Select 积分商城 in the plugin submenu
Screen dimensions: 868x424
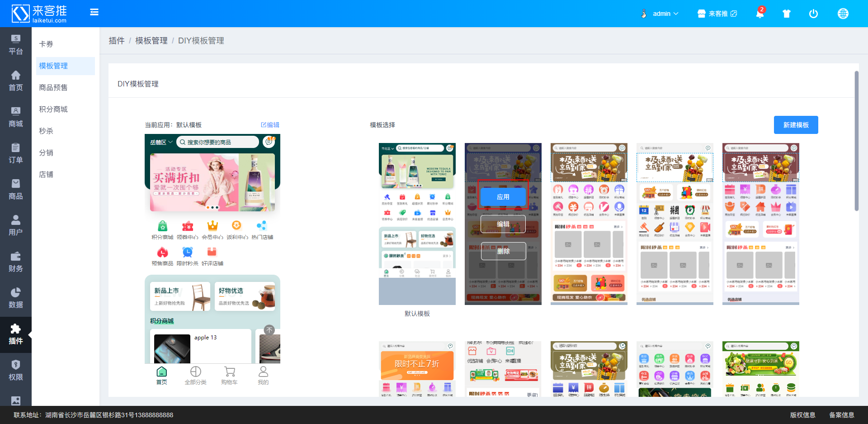(66, 109)
